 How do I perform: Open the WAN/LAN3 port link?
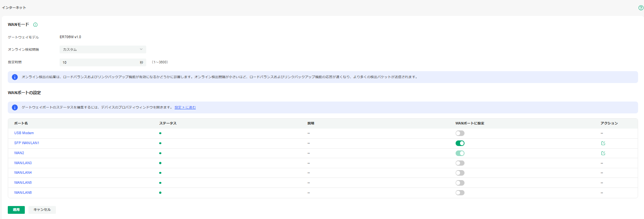point(23,163)
